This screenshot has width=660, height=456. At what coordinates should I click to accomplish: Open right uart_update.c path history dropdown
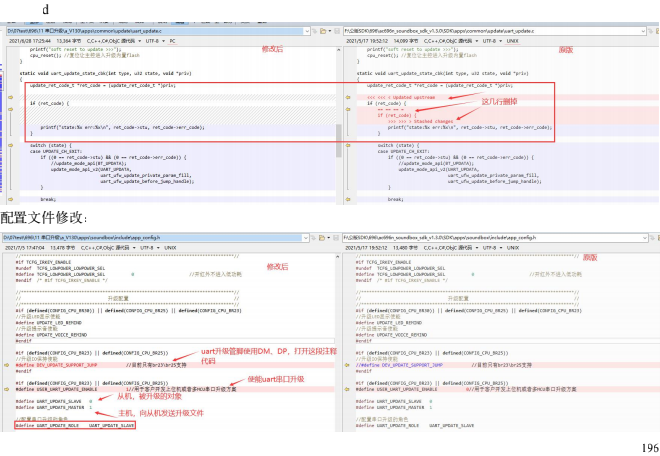point(643,31)
